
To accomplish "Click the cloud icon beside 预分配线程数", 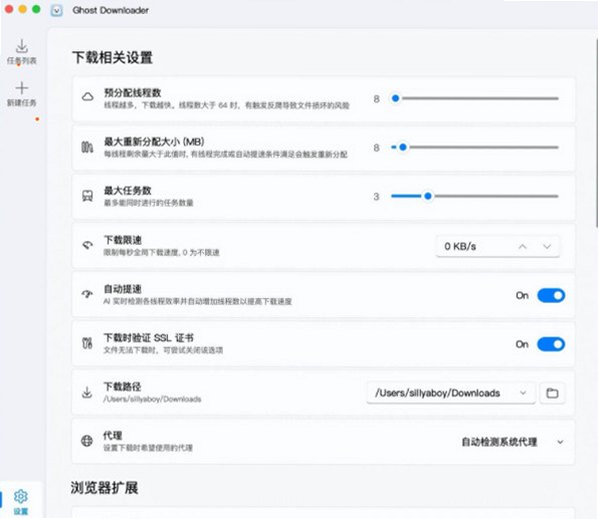I will click(x=88, y=97).
